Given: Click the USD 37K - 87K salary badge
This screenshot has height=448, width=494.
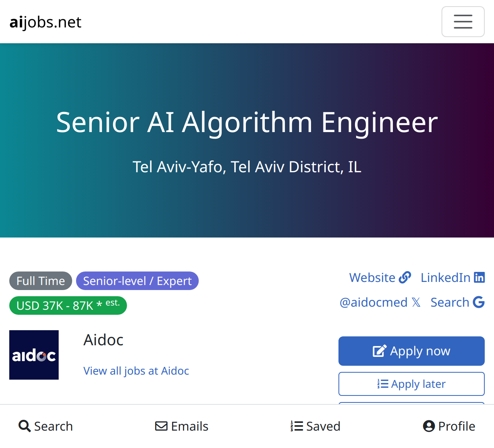Looking at the screenshot, I should coord(68,305).
